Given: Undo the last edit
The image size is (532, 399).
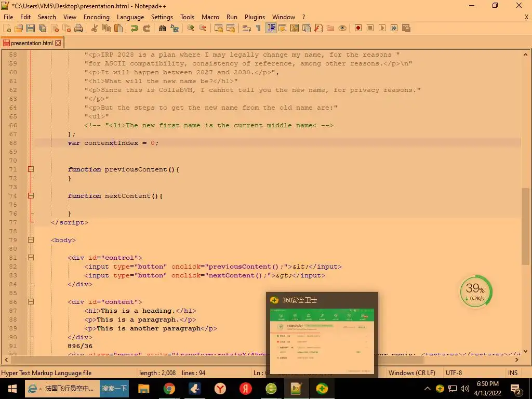Looking at the screenshot, I should pos(135,28).
